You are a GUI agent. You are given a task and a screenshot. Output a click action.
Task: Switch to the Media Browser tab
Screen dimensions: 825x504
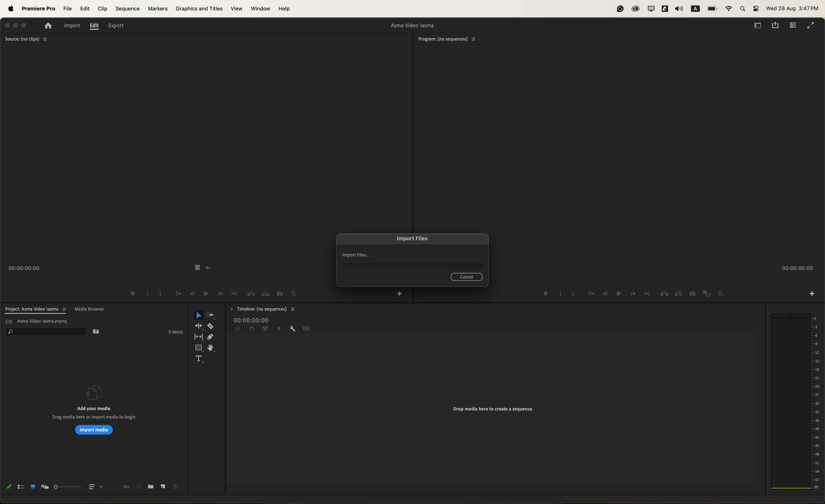[x=89, y=309]
